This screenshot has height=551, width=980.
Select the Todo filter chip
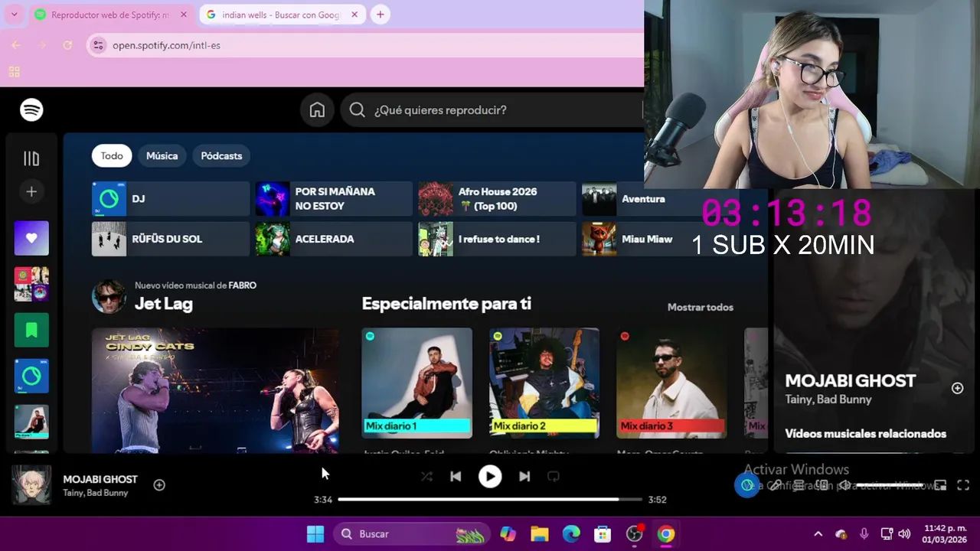click(112, 155)
